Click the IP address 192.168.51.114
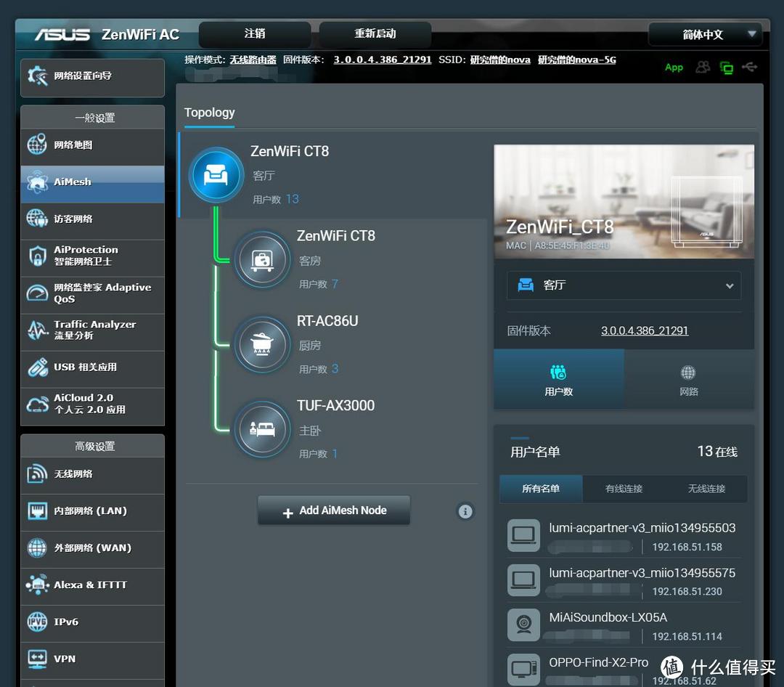Screen dimensions: 784x687 point(687,637)
